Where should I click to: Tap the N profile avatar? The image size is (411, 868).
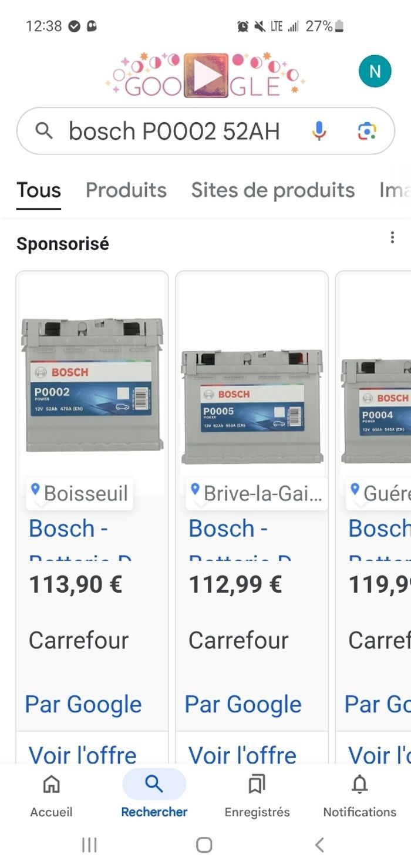pyautogui.click(x=375, y=70)
